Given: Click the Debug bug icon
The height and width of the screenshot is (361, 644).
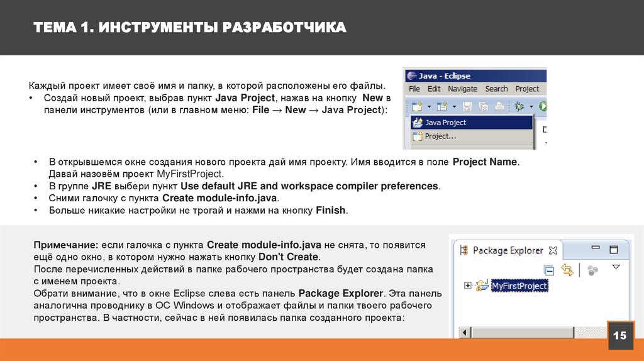Looking at the screenshot, I should click(x=519, y=107).
